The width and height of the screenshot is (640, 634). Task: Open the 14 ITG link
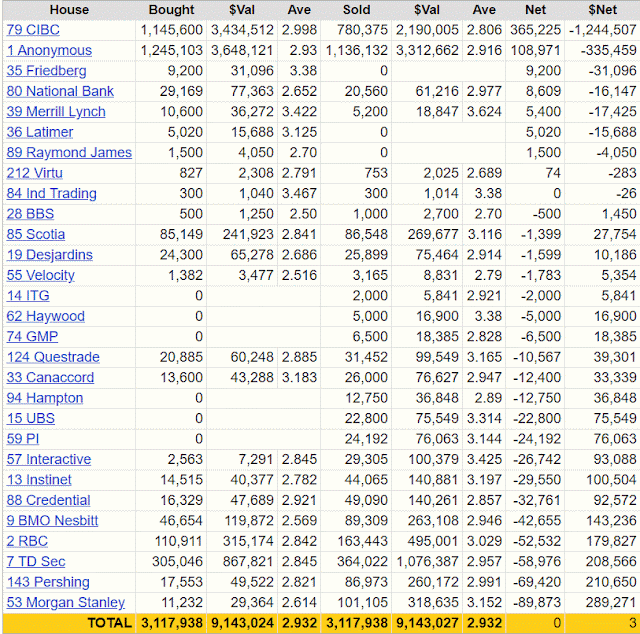28,295
